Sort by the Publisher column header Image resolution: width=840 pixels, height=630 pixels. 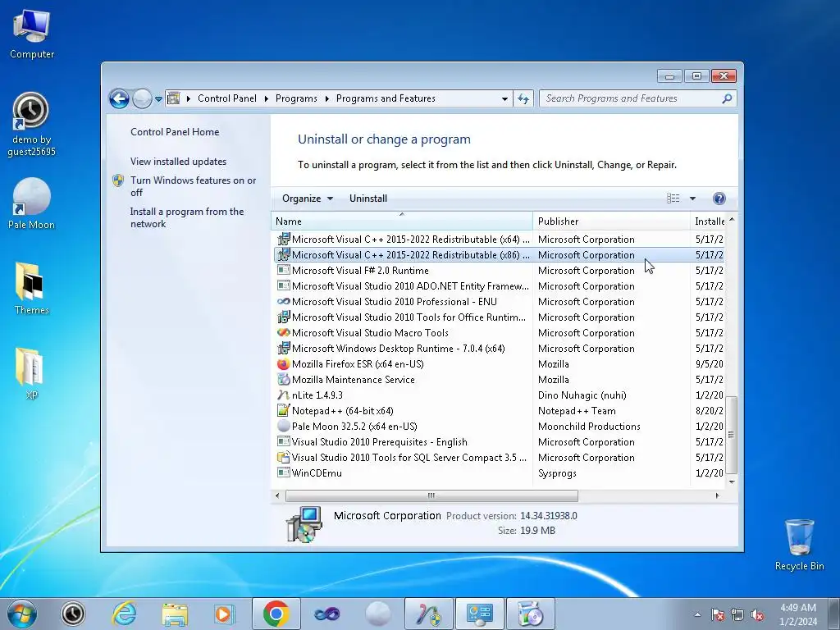coord(611,221)
